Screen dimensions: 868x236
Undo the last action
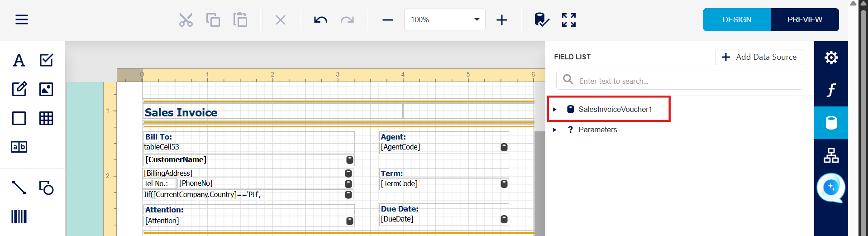(320, 20)
